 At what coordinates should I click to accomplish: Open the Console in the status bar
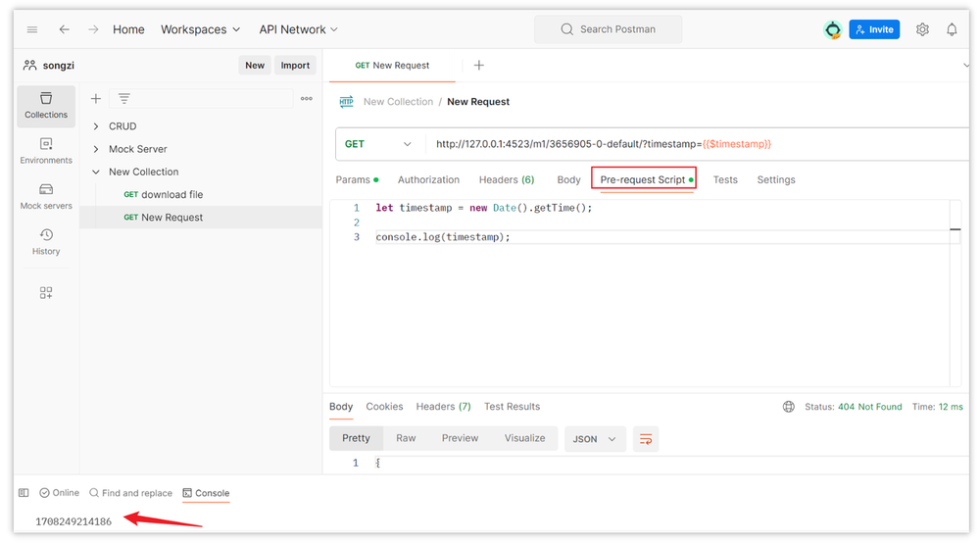pyautogui.click(x=206, y=493)
